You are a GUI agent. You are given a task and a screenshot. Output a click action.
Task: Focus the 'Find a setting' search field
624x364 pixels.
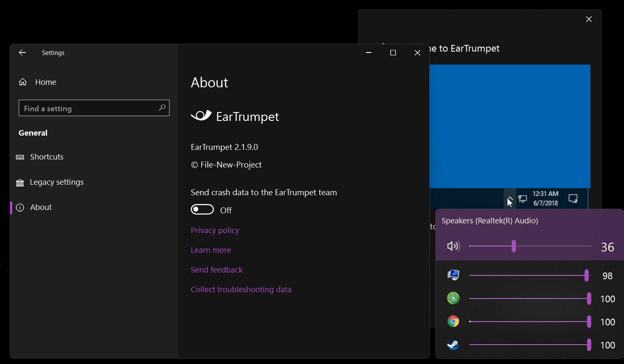tap(94, 108)
